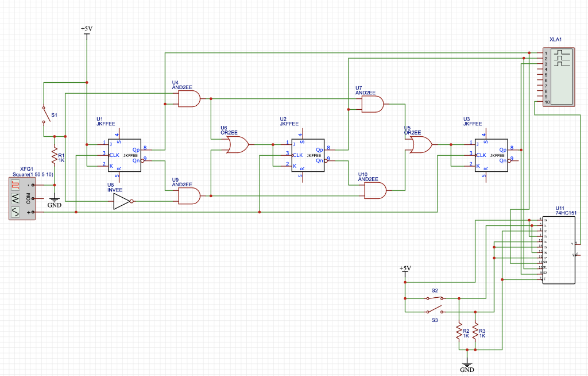The width and height of the screenshot is (588, 376).
Task: Click the +5V power symbol above S1
Action: tap(87, 32)
